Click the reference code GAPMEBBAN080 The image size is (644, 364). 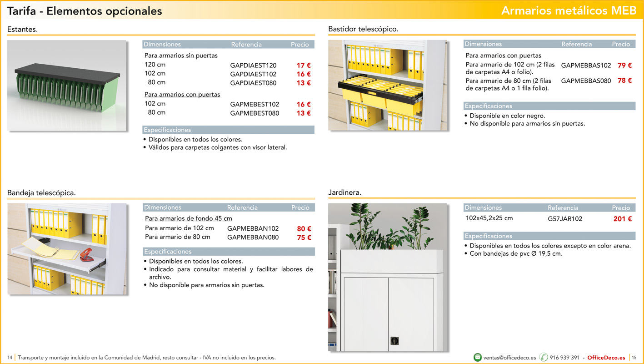pos(253,238)
